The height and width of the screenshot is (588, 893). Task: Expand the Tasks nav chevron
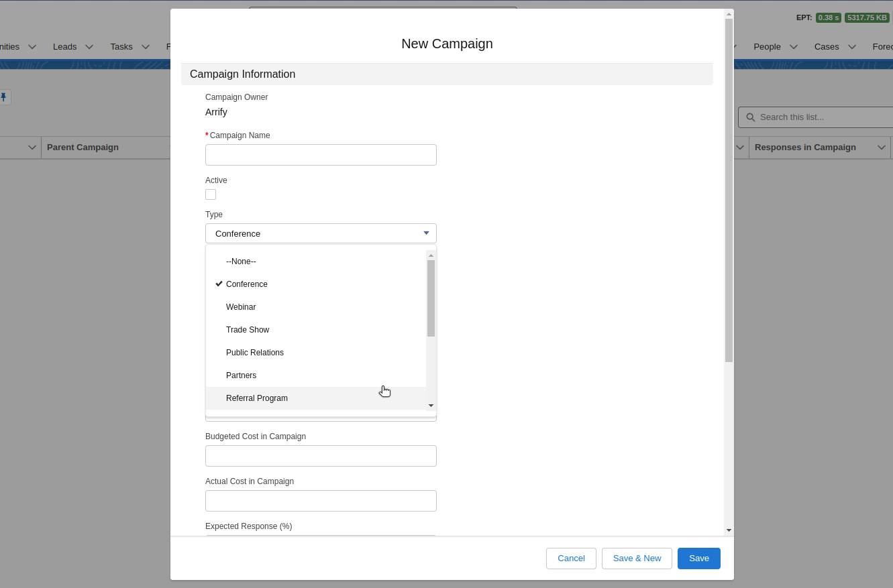[x=145, y=47]
